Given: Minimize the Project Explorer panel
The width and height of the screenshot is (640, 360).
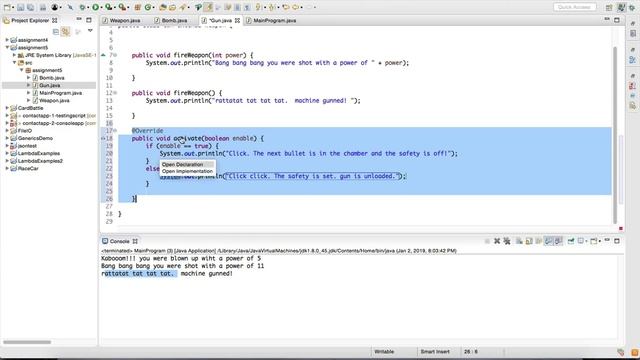Looking at the screenshot, I should pyautogui.click(x=79, y=20).
